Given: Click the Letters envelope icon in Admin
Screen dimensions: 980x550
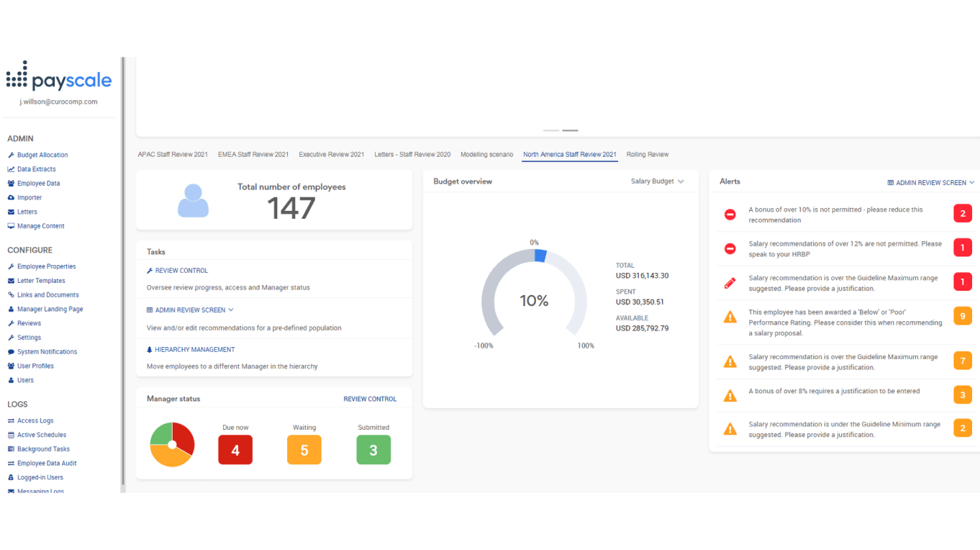Looking at the screenshot, I should click(11, 212).
